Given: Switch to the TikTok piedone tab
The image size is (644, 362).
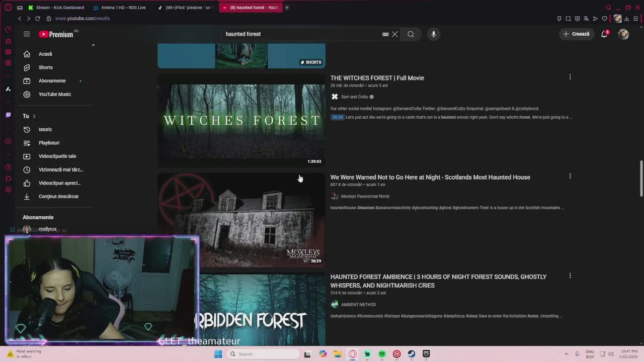Looking at the screenshot, I should point(185,8).
